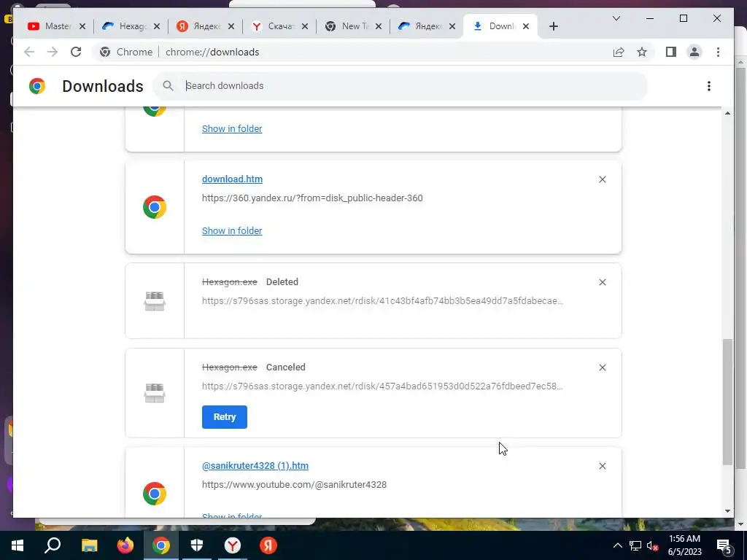Open Downloads page more actions menu
Viewport: 747px width, 560px height.
point(709,86)
